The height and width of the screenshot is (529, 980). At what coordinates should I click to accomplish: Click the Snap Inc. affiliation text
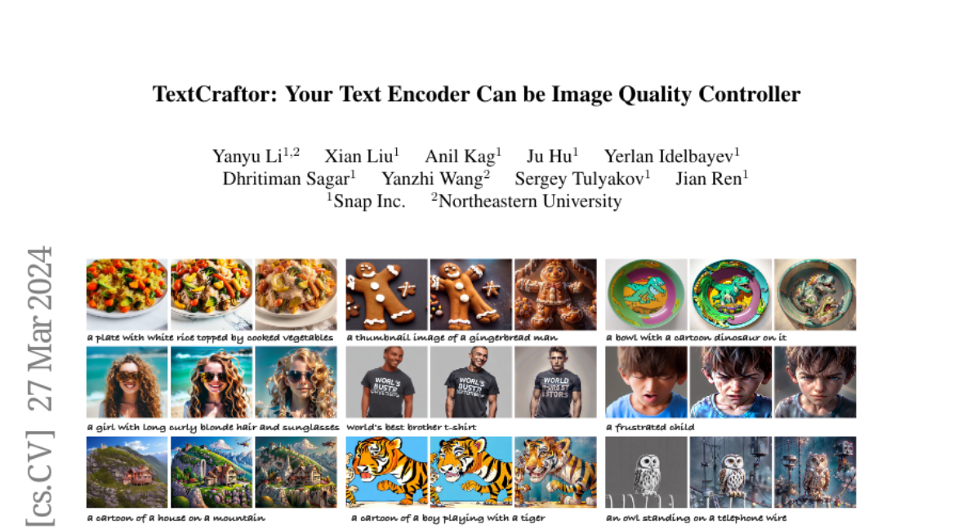point(367,201)
